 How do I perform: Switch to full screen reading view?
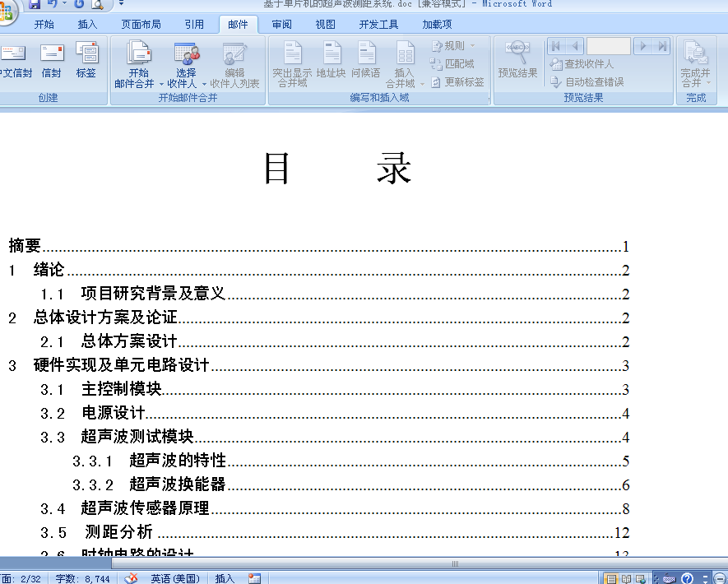pos(626,578)
